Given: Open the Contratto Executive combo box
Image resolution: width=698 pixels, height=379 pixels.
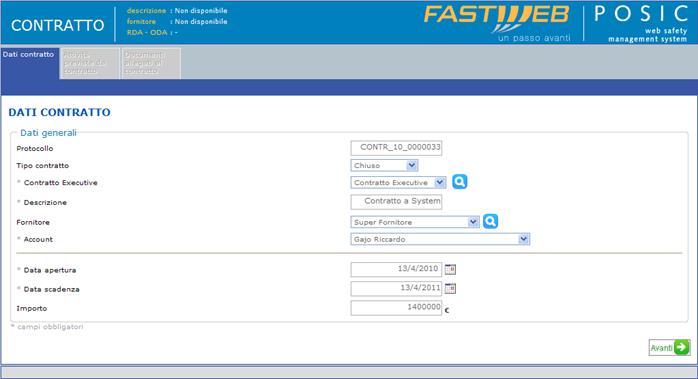Looking at the screenshot, I should (398, 183).
